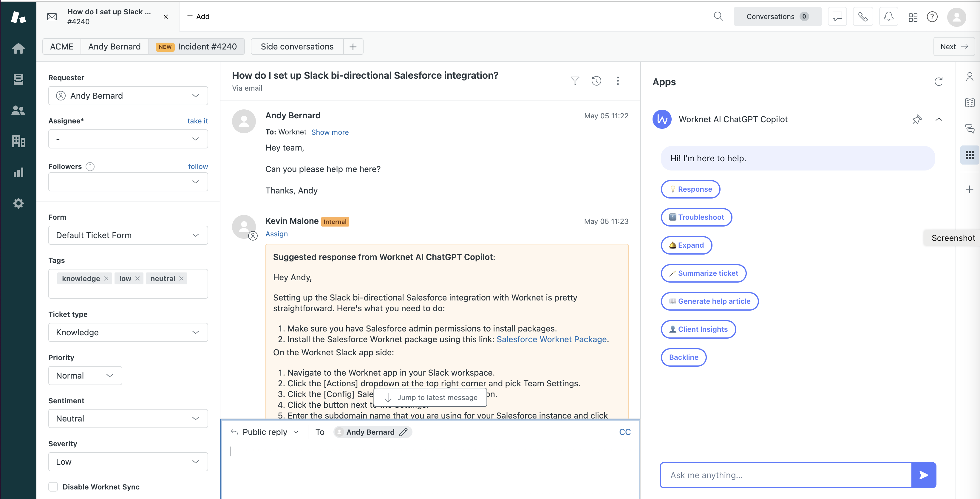Switch to the ACME organization tab

(62, 47)
